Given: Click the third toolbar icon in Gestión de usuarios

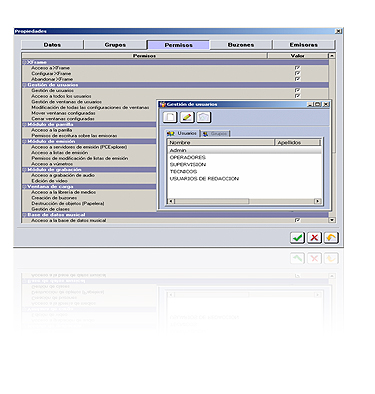Looking at the screenshot, I should click(x=204, y=117).
